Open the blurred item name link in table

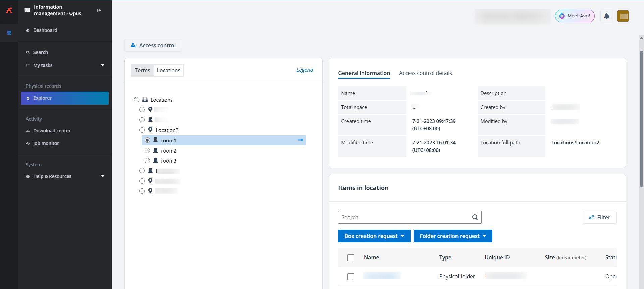[x=382, y=276]
